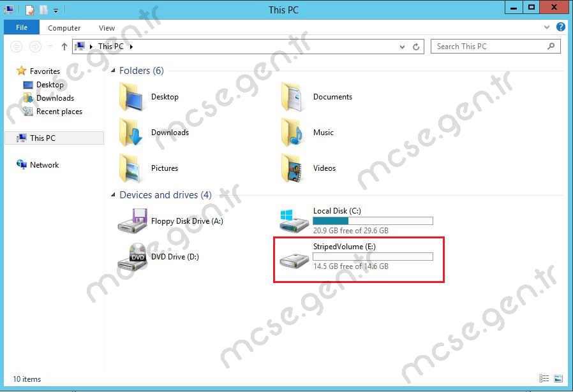This screenshot has height=392, width=573.
Task: Refresh the This PC view
Action: (416, 47)
